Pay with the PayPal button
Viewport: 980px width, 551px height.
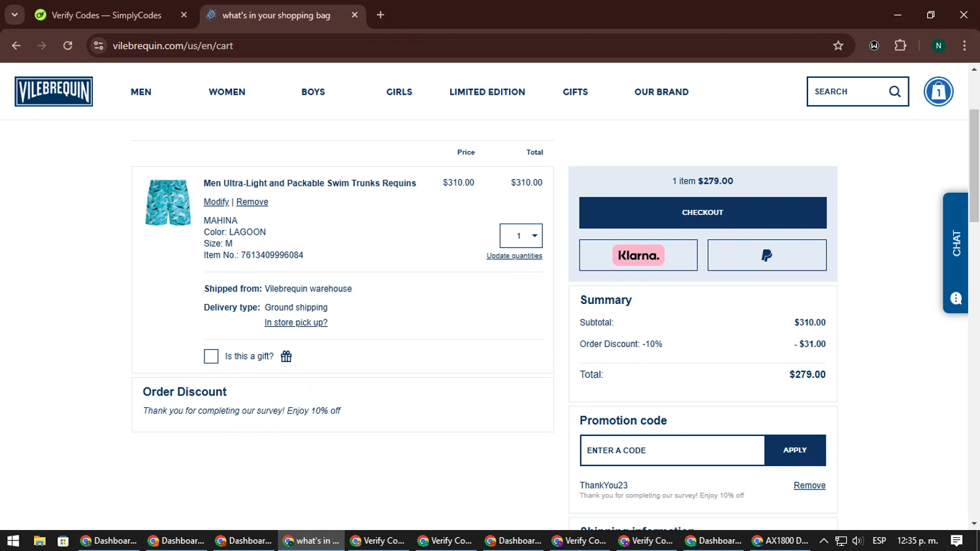(x=767, y=255)
